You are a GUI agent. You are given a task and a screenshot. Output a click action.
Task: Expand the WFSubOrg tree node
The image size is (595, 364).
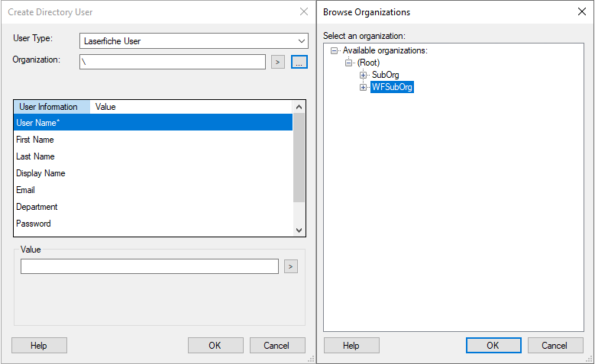coord(364,88)
